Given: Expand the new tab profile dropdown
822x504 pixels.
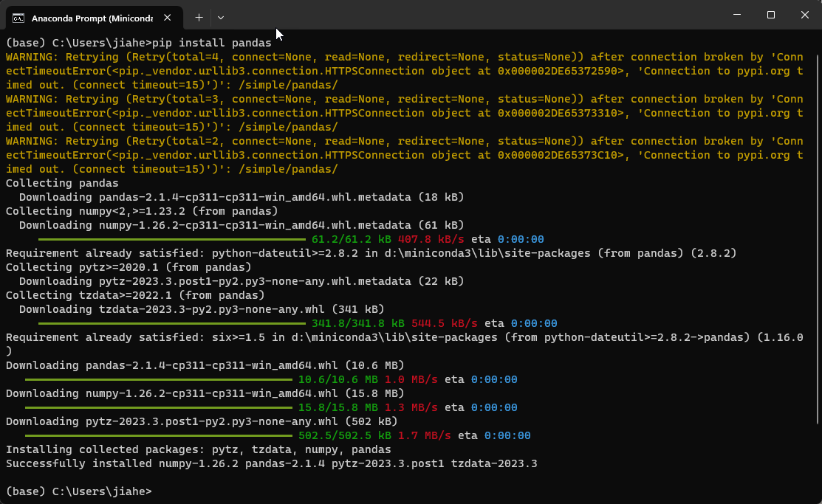Looking at the screenshot, I should click(221, 18).
